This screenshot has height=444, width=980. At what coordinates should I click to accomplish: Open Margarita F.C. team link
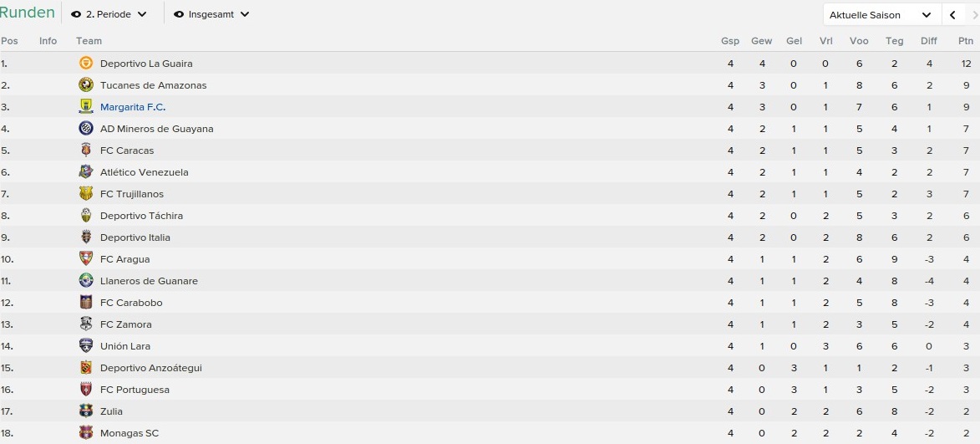pos(133,107)
